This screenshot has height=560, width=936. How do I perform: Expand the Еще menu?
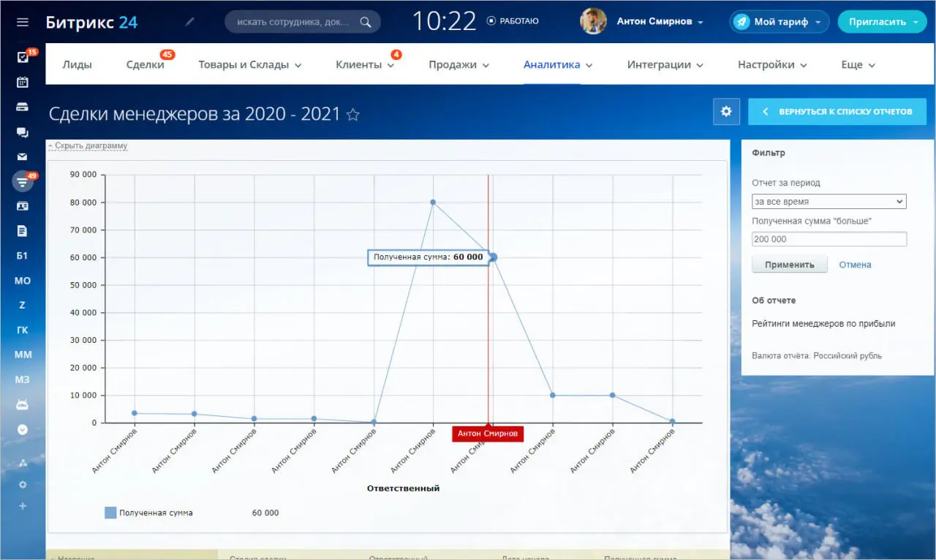click(x=858, y=64)
